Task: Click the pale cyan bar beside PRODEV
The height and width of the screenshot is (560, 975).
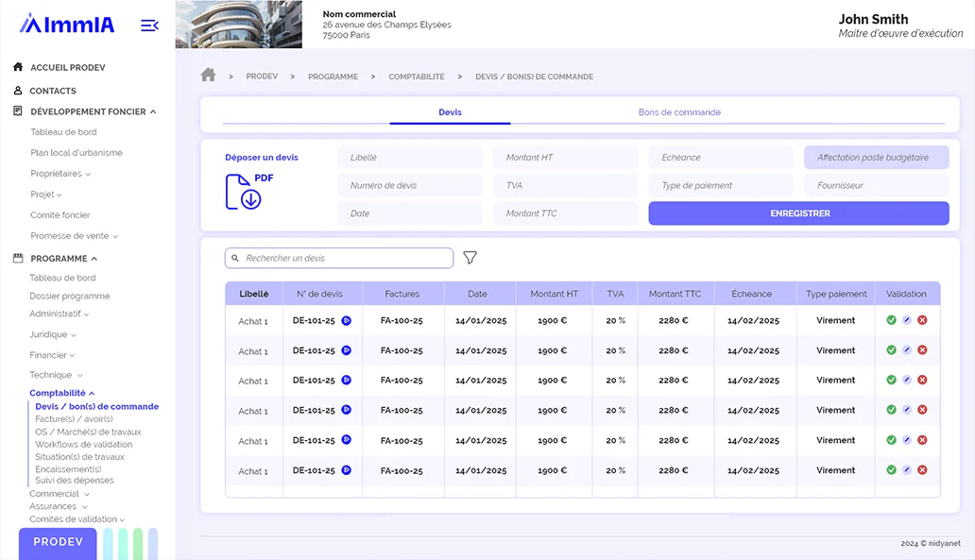Action: coord(109,544)
